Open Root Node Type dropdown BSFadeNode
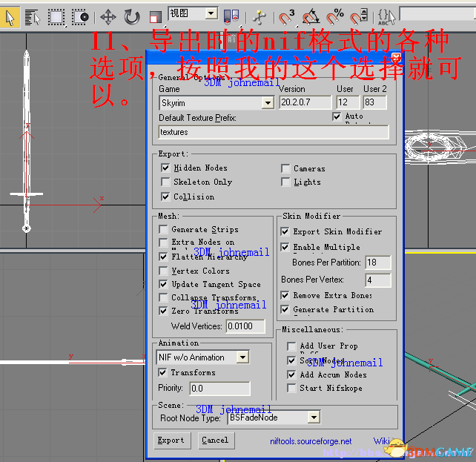Viewport: 476px width, 462px height. tap(274, 418)
